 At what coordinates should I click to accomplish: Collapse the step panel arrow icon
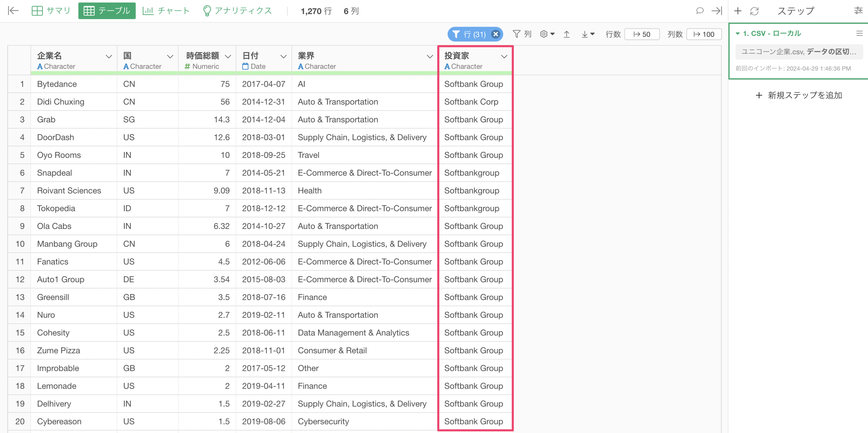[x=717, y=11]
